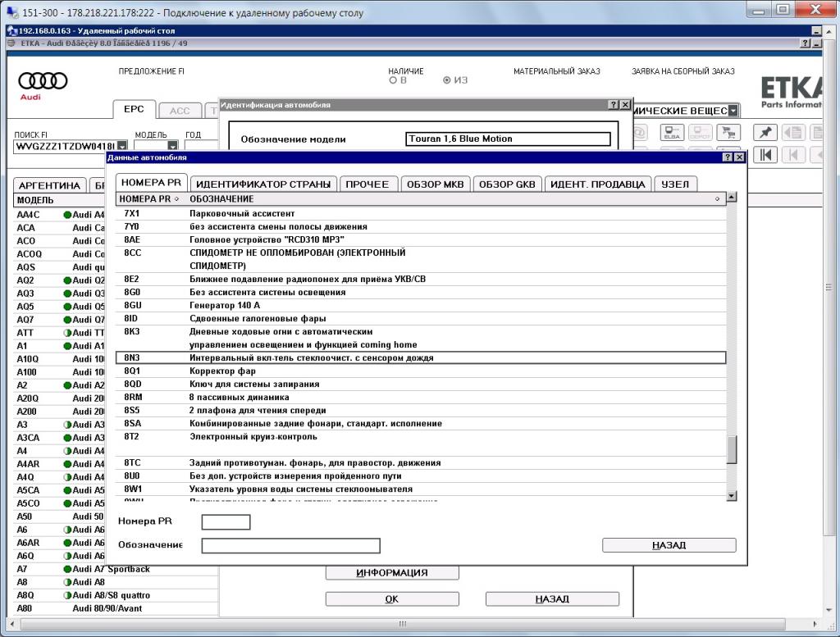
Task: Click the Audi rings logo
Action: coord(43,81)
